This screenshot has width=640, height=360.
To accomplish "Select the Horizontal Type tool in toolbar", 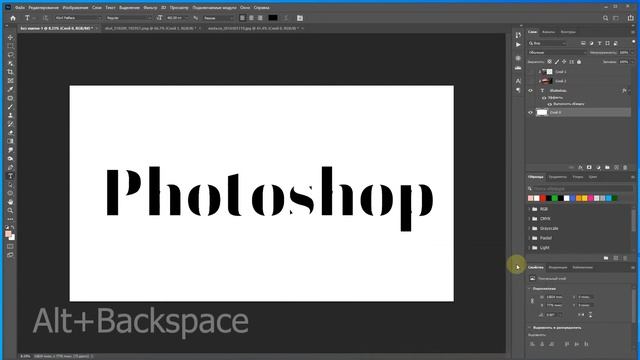I will [x=10, y=176].
